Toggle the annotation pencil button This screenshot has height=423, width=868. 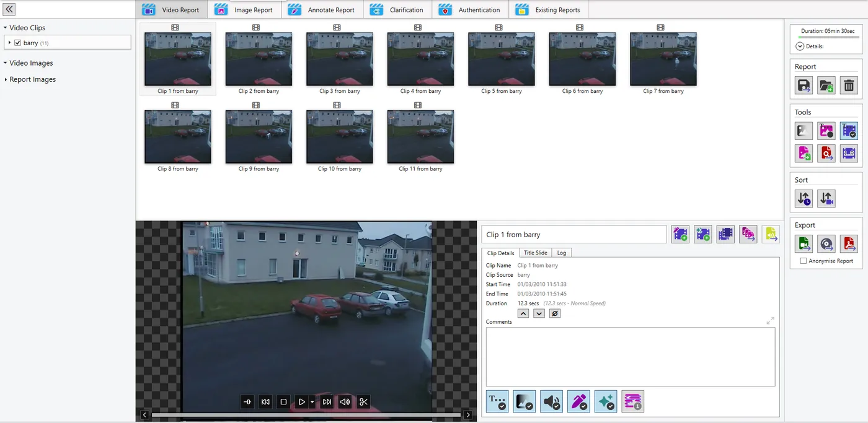pyautogui.click(x=579, y=401)
